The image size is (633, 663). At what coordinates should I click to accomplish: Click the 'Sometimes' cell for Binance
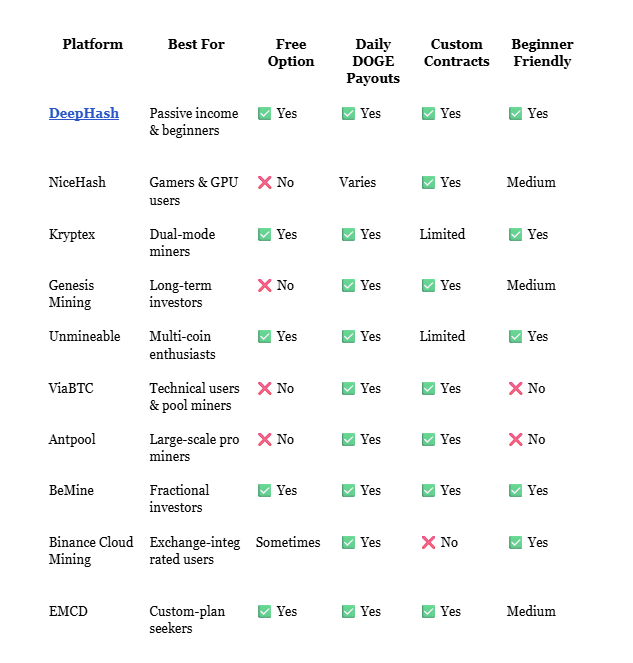[288, 542]
